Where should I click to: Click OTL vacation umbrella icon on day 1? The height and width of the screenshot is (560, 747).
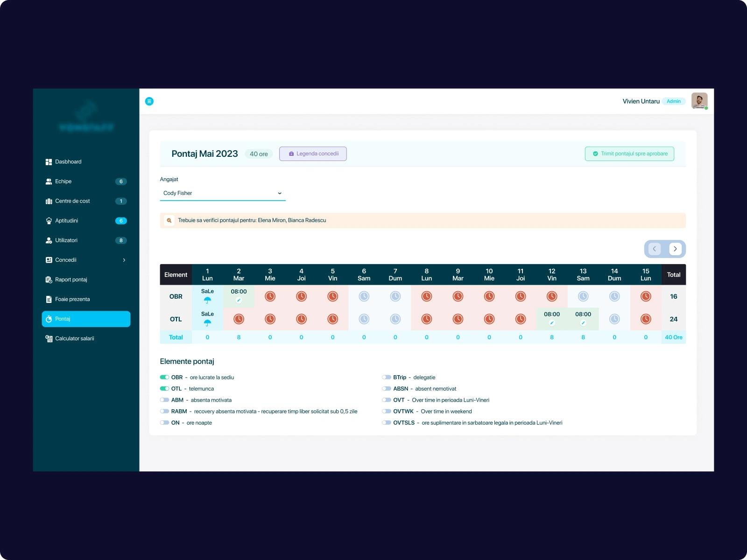(208, 323)
